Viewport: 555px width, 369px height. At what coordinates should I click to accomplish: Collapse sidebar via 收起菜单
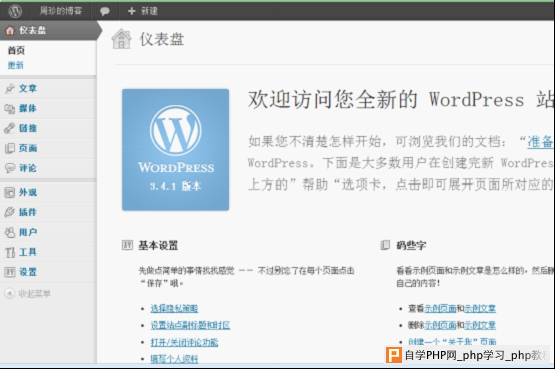[x=35, y=294]
